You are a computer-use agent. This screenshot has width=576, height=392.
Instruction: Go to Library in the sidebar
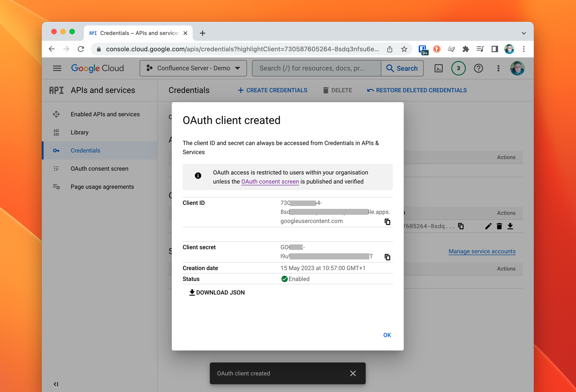80,132
